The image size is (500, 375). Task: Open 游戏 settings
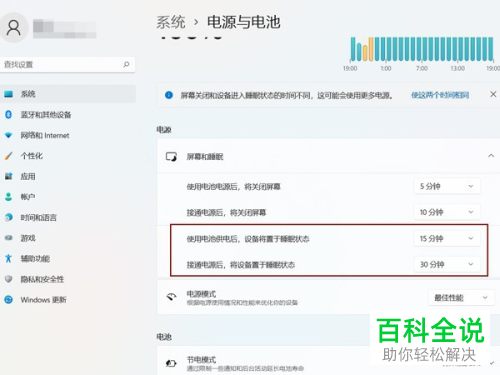[x=68, y=238]
